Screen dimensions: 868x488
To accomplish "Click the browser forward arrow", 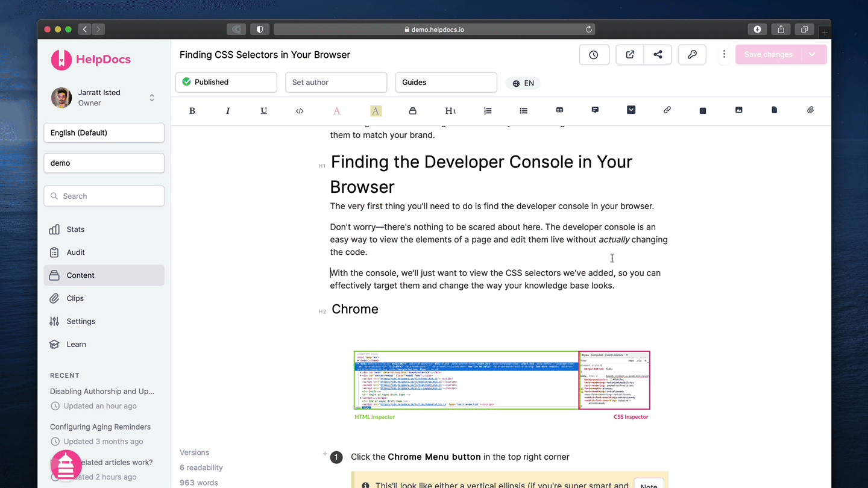I will (x=98, y=29).
